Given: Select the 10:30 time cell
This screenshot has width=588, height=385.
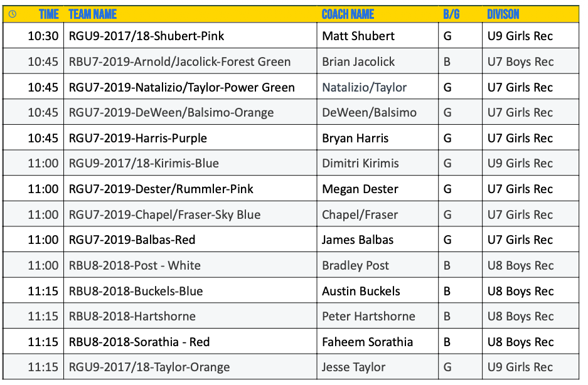Looking at the screenshot, I should pyautogui.click(x=43, y=36).
